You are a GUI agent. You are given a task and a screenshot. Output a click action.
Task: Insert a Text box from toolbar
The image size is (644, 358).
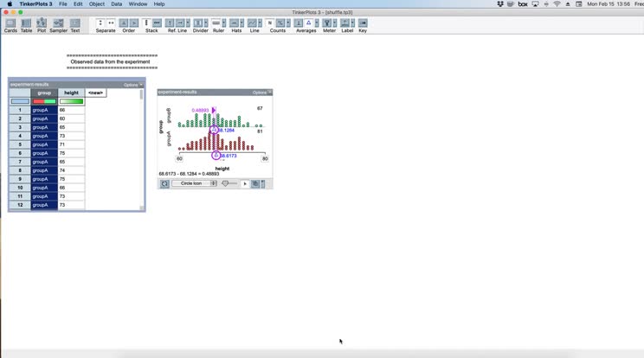(x=74, y=23)
